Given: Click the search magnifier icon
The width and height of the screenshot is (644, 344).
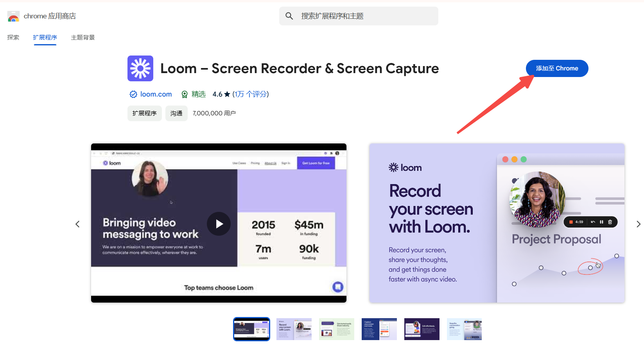Looking at the screenshot, I should pyautogui.click(x=289, y=16).
